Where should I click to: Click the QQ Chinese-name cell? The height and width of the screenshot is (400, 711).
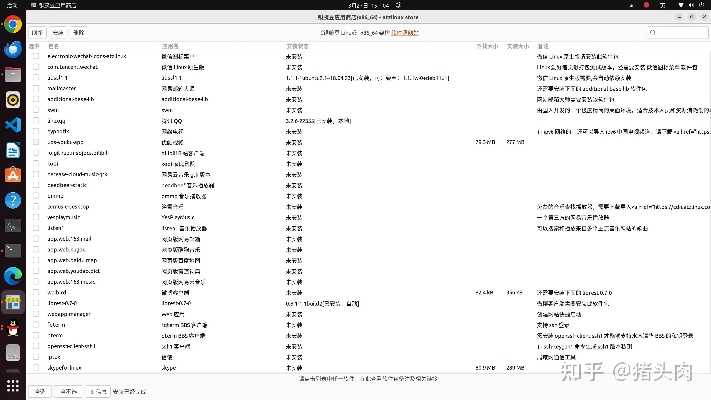tap(172, 121)
